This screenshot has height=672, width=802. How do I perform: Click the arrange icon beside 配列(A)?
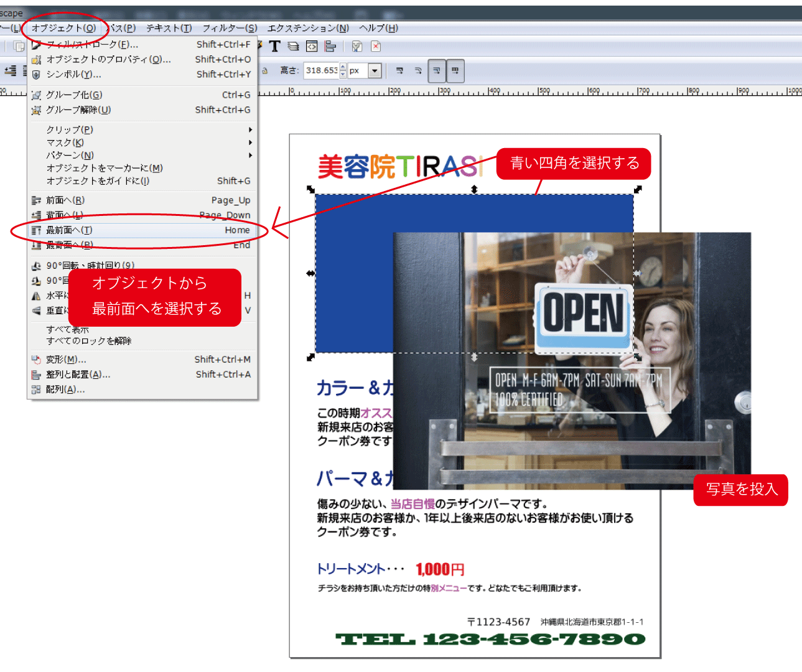(36, 390)
